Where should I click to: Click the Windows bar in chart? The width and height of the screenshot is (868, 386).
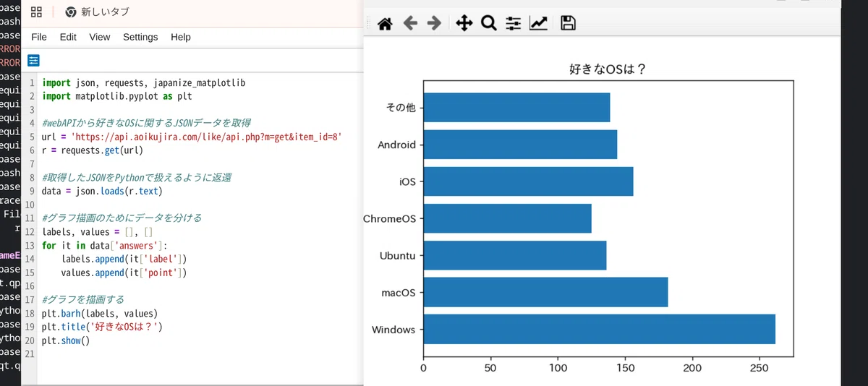pyautogui.click(x=599, y=330)
